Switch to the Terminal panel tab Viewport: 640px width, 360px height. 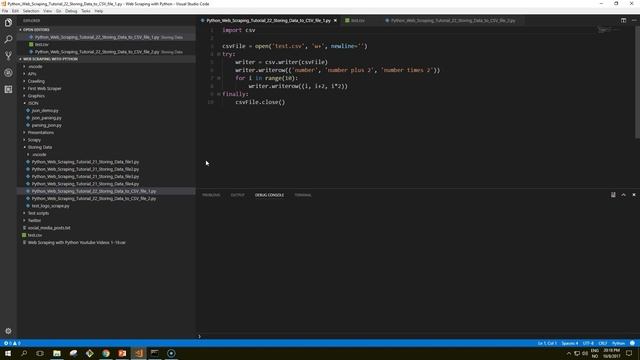[303, 195]
